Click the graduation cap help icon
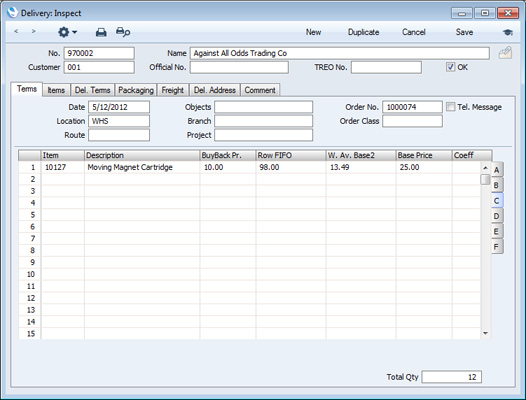526x400 pixels. click(508, 32)
